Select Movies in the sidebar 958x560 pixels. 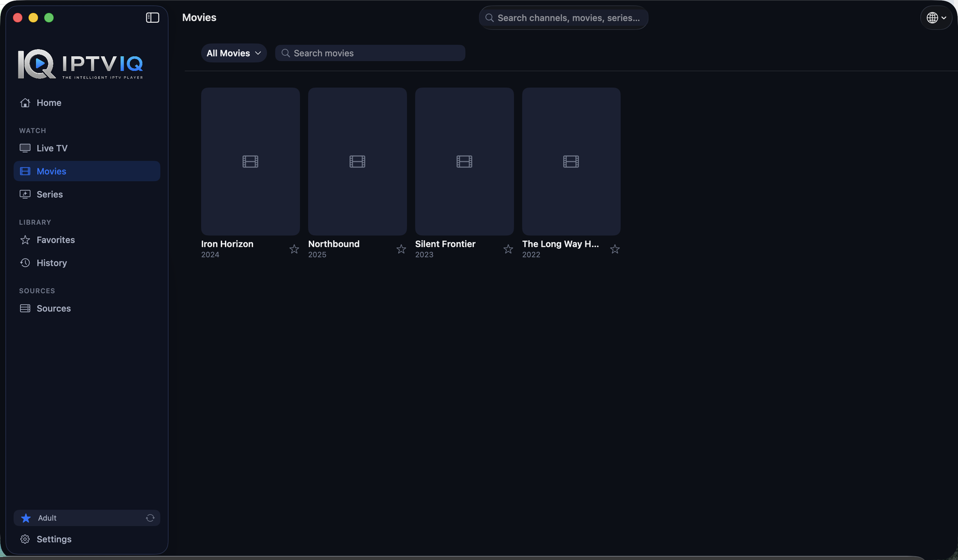[x=87, y=171]
